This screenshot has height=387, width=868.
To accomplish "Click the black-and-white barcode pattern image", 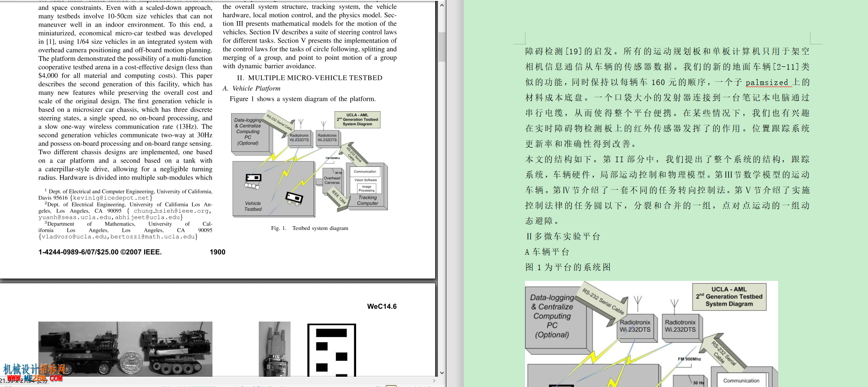I will coord(332,351).
